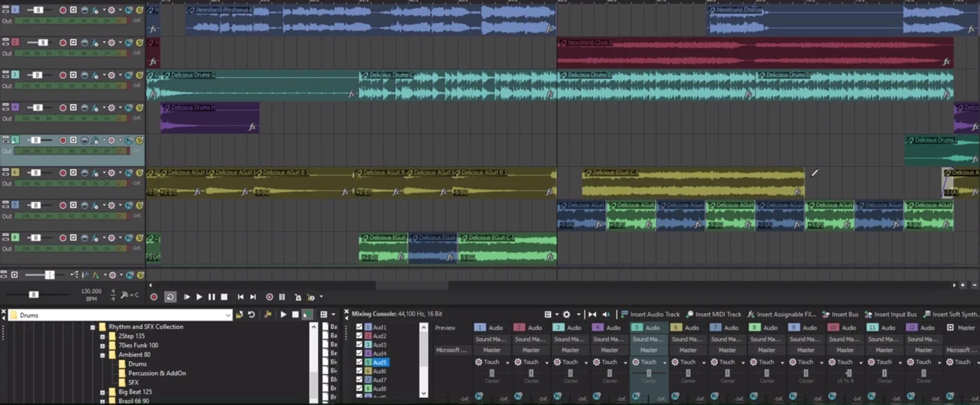
Task: Click the Record button in the transport bar
Action: [154, 297]
